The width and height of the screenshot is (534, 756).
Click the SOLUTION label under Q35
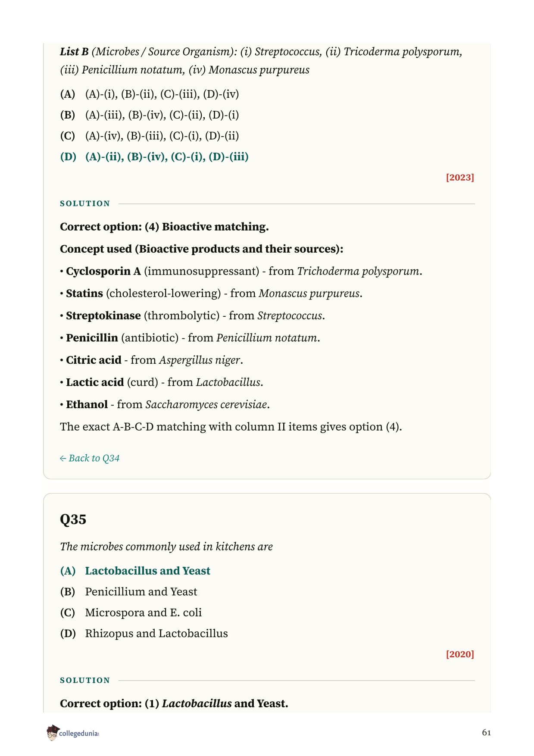click(x=85, y=680)
